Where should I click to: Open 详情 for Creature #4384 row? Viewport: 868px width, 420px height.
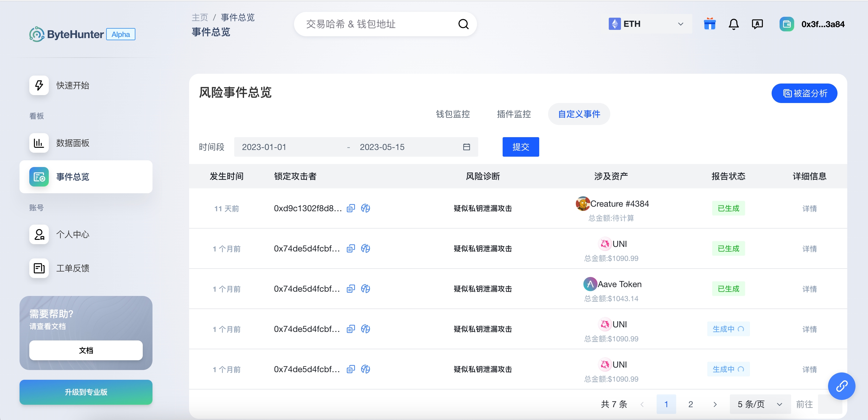pyautogui.click(x=809, y=208)
